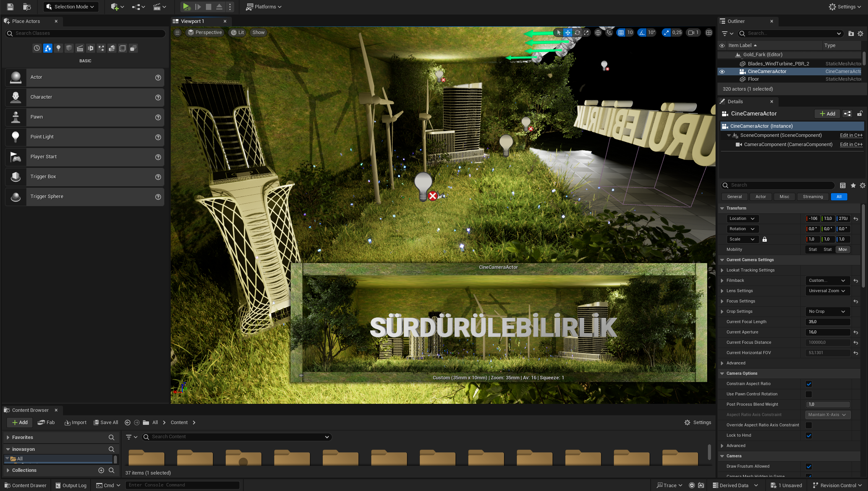Toggle rotation snapping angle icon in the viewport
868x491 pixels.
tap(642, 33)
